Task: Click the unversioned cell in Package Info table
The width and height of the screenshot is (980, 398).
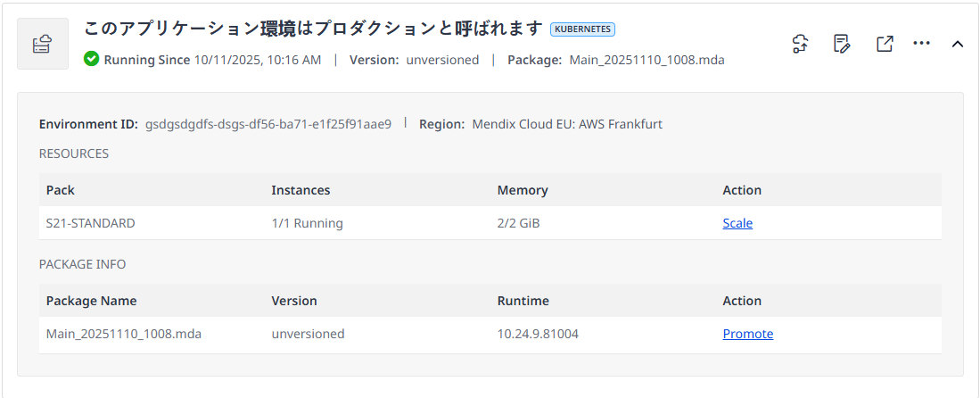Action: pos(309,334)
